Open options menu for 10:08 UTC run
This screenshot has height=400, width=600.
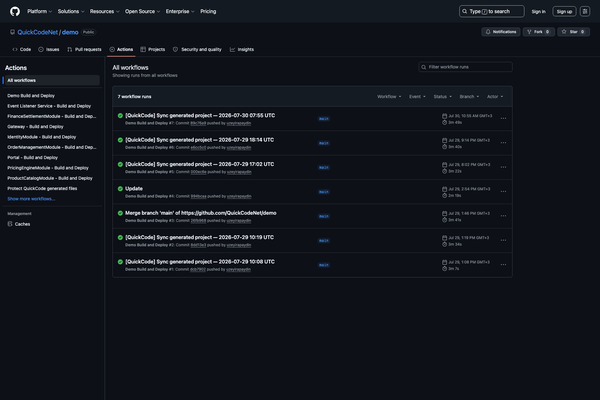coord(503,265)
